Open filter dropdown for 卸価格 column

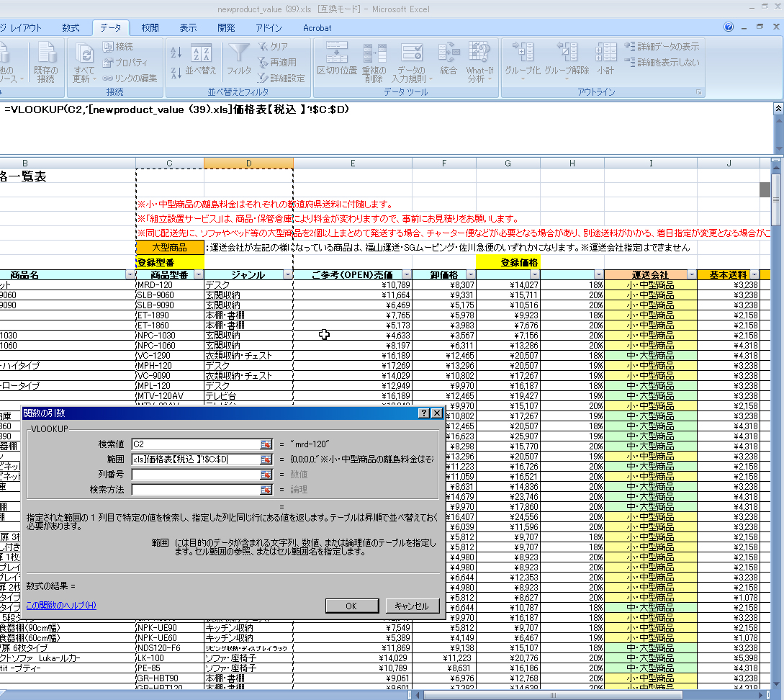(x=471, y=275)
